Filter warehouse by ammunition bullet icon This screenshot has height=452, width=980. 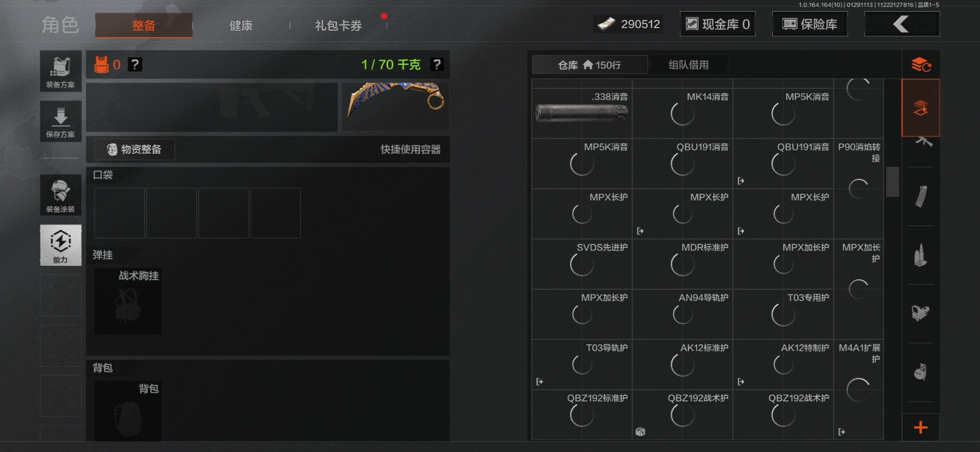921,255
